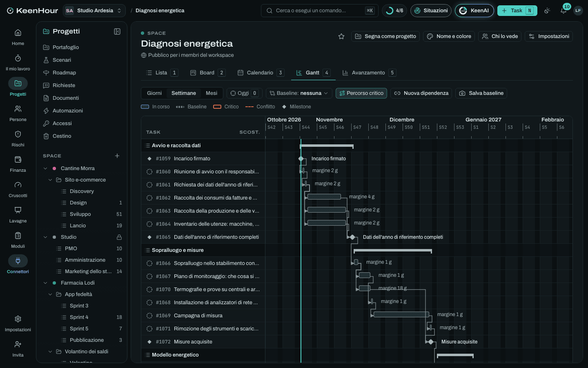Switch to the Calendario tab
588x368 pixels.
pyautogui.click(x=261, y=73)
